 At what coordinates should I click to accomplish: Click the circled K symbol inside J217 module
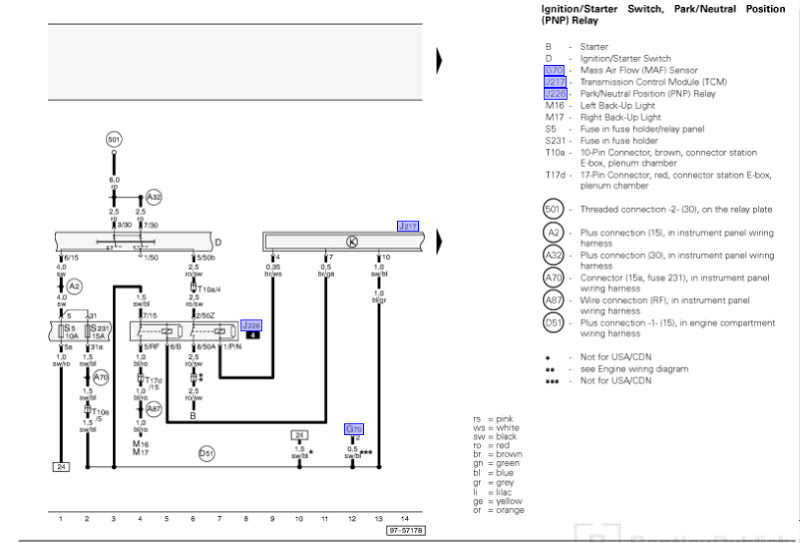(352, 242)
